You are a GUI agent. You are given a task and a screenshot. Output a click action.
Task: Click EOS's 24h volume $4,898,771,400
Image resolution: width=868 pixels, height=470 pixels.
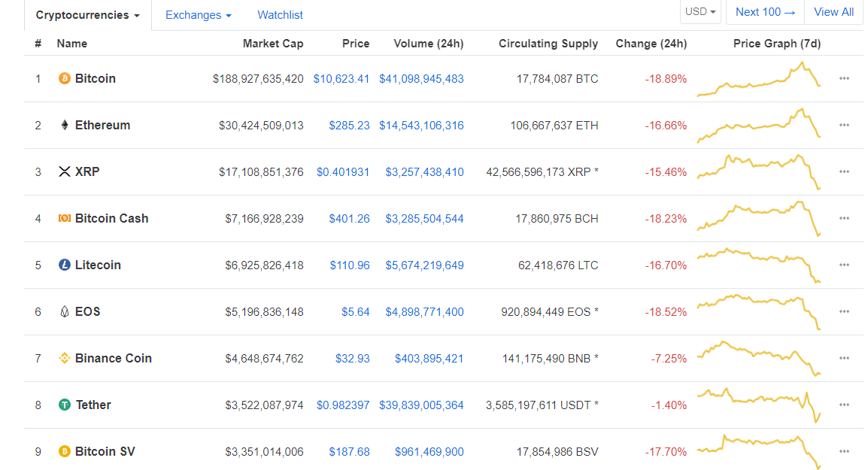[424, 312]
